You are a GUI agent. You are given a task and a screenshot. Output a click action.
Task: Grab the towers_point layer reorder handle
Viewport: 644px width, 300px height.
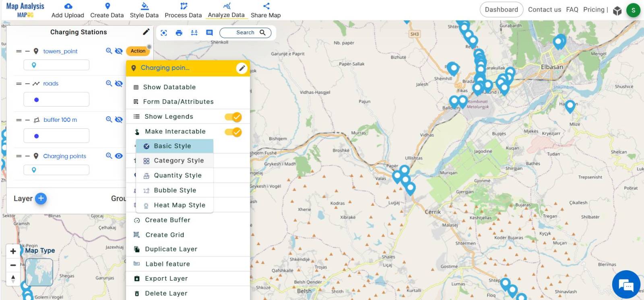19,51
